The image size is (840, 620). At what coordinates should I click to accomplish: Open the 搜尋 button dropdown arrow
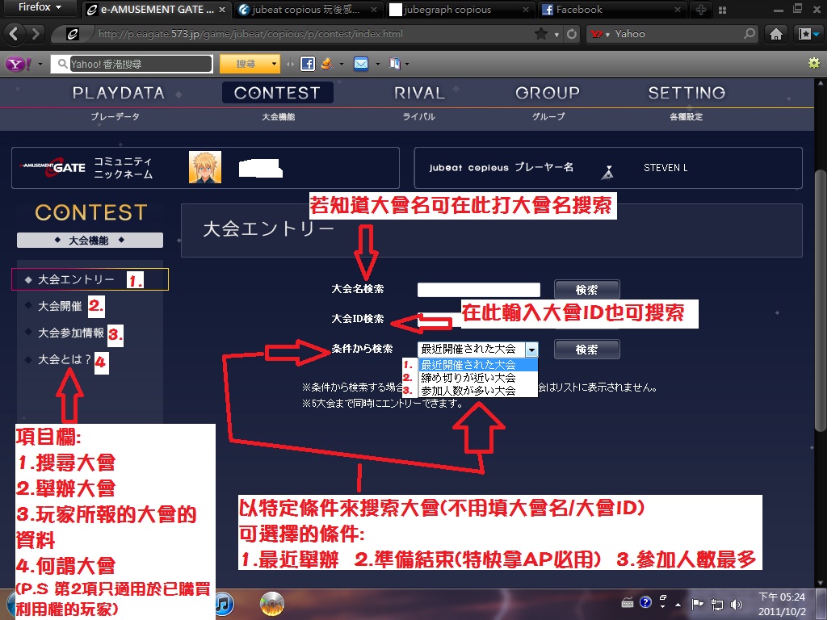click(275, 65)
